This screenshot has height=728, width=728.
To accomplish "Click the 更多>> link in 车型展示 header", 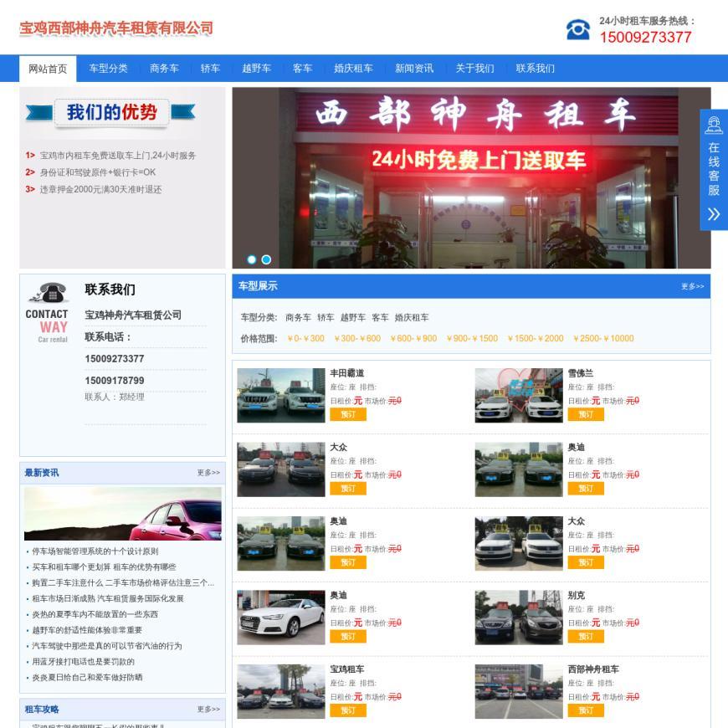I will click(x=692, y=286).
